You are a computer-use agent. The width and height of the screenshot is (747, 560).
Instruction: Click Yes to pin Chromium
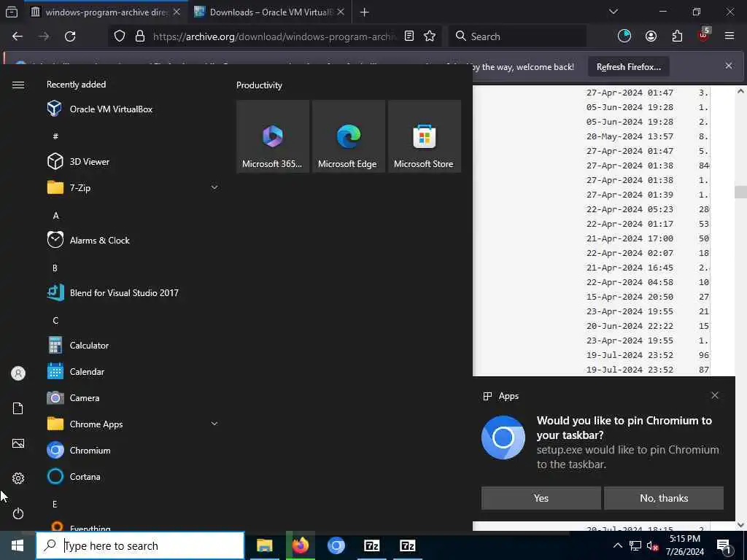541,498
